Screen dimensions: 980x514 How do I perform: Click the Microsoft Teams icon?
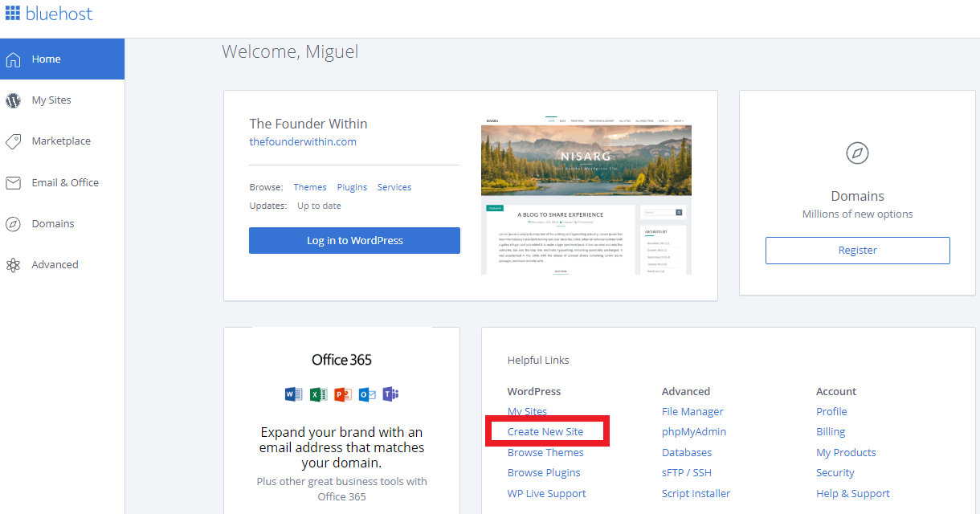(390, 394)
